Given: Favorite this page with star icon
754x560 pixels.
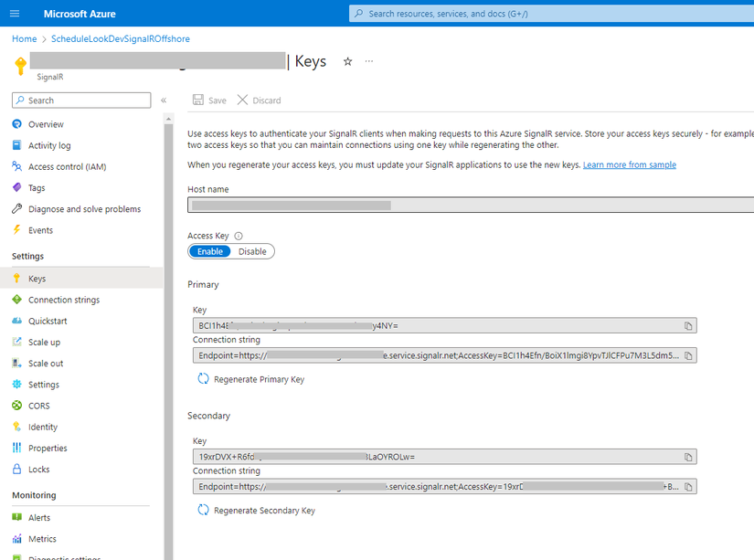Looking at the screenshot, I should click(347, 61).
